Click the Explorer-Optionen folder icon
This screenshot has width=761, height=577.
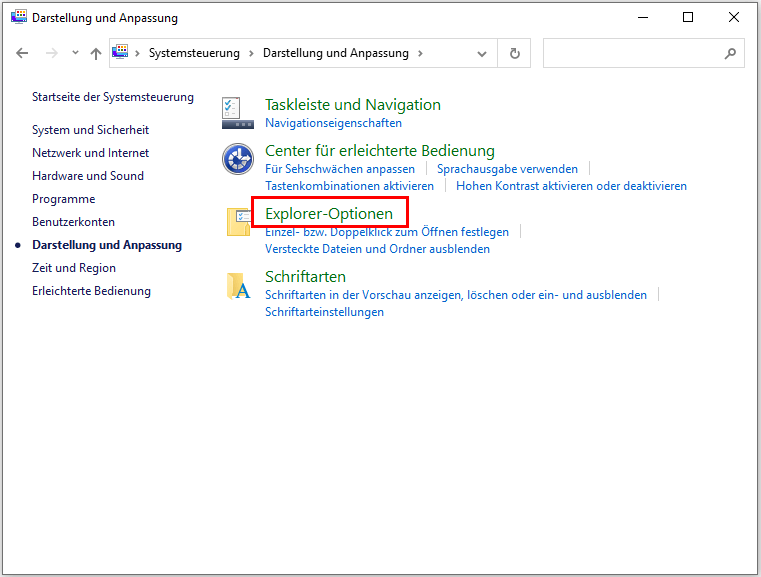[x=238, y=222]
